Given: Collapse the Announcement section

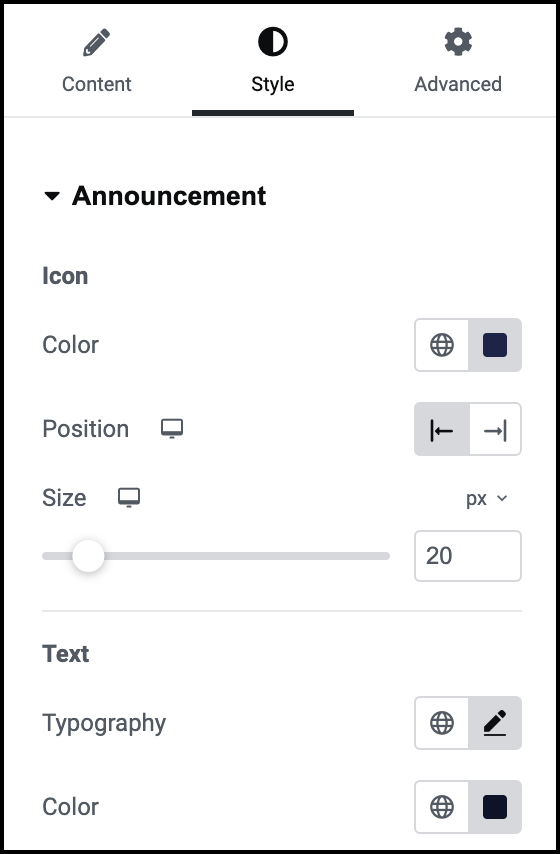Looking at the screenshot, I should [x=52, y=196].
